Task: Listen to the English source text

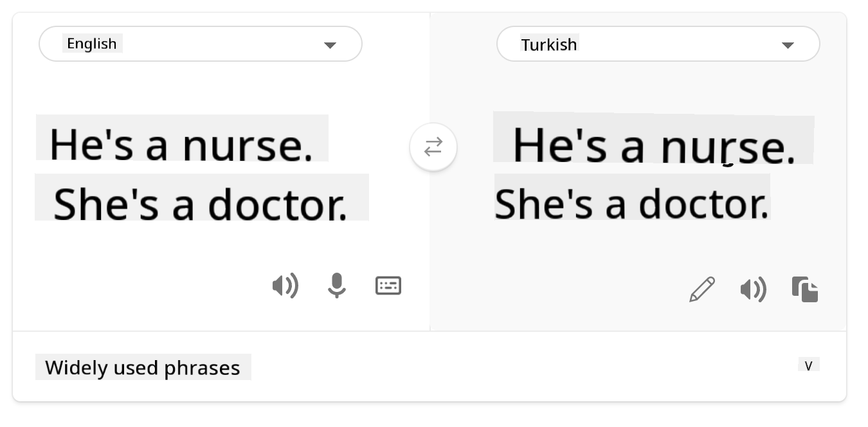Action: coord(285,286)
